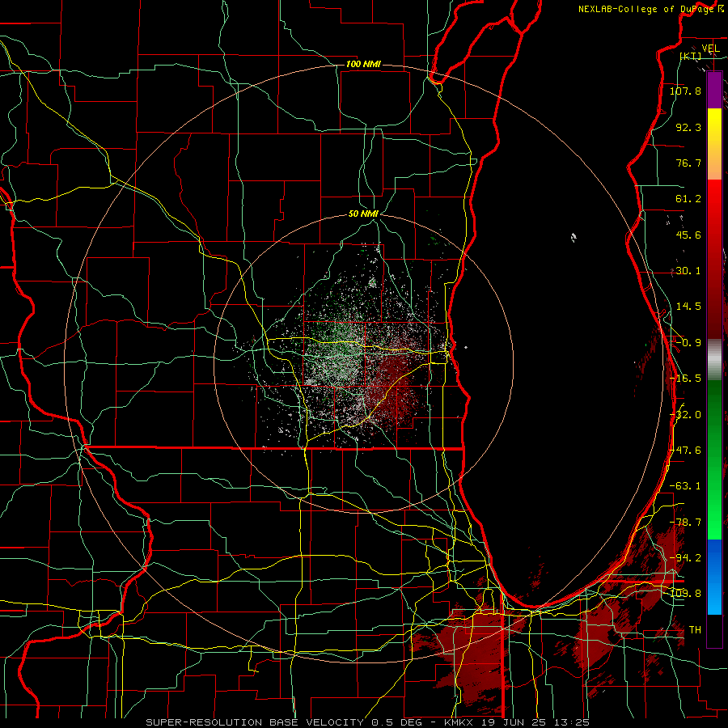
Task: Select the -63.1 velocity scale value
Action: 685,486
